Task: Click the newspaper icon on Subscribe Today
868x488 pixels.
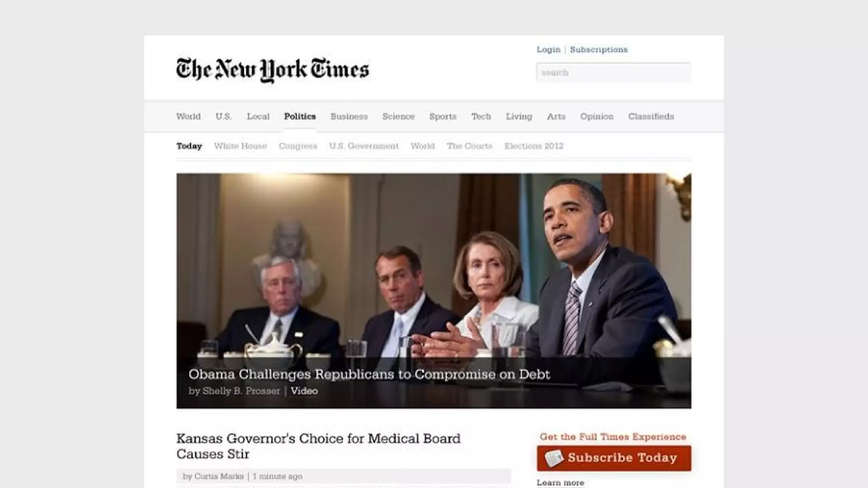Action: click(554, 458)
